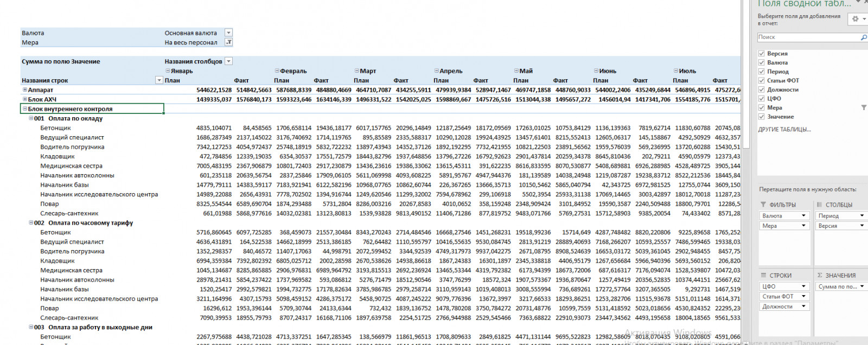Viewport: 868px width, 345px height.
Task: Collapse the Февраль column group
Action: pyautogui.click(x=277, y=71)
